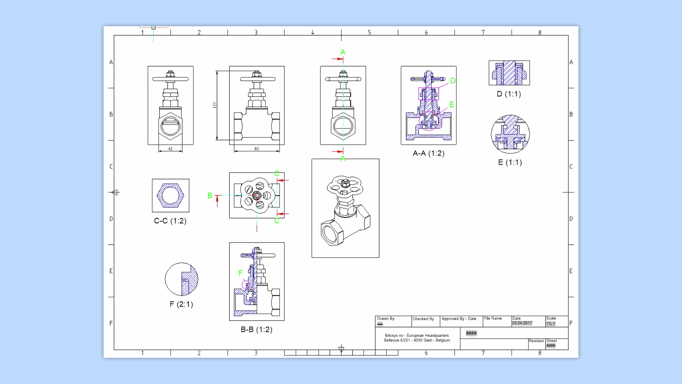Click the Bricsys headquarters address text
Screen dimensions: 682x384
[417, 338]
